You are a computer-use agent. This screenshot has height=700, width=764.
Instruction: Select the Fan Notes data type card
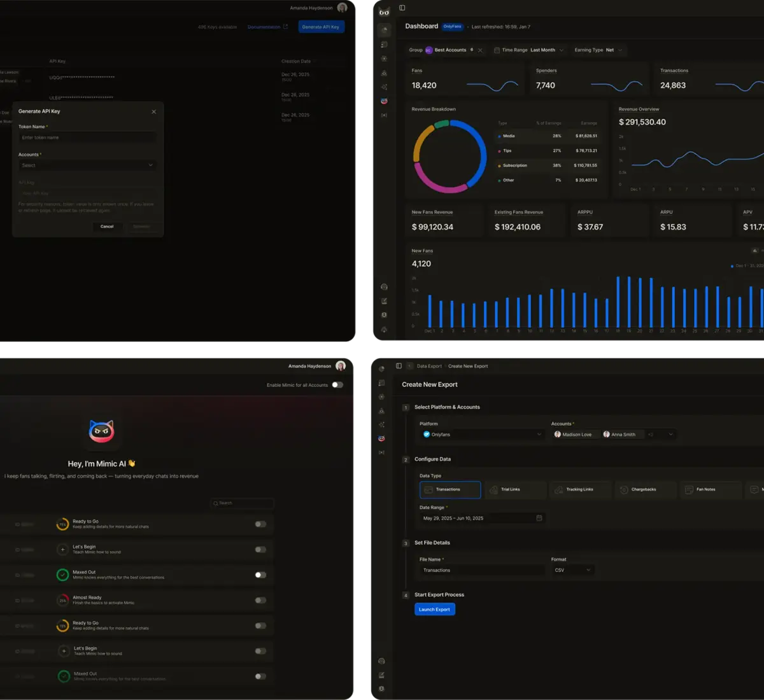711,489
